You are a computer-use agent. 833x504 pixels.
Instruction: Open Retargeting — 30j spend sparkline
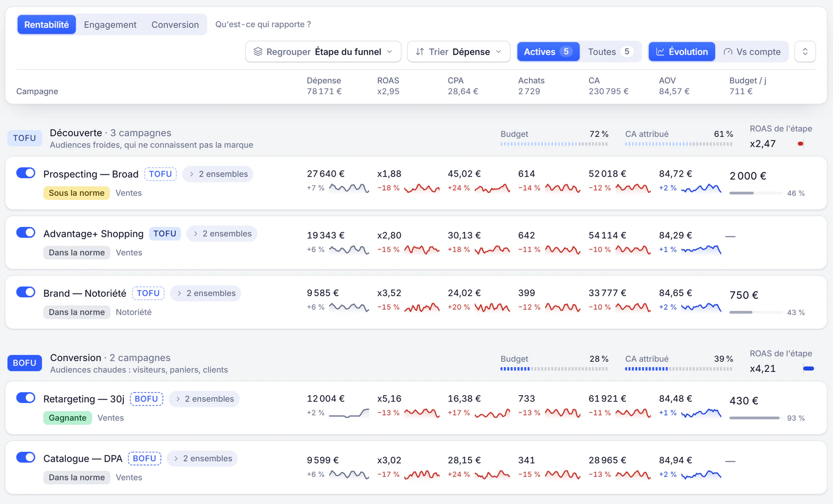[x=349, y=413]
